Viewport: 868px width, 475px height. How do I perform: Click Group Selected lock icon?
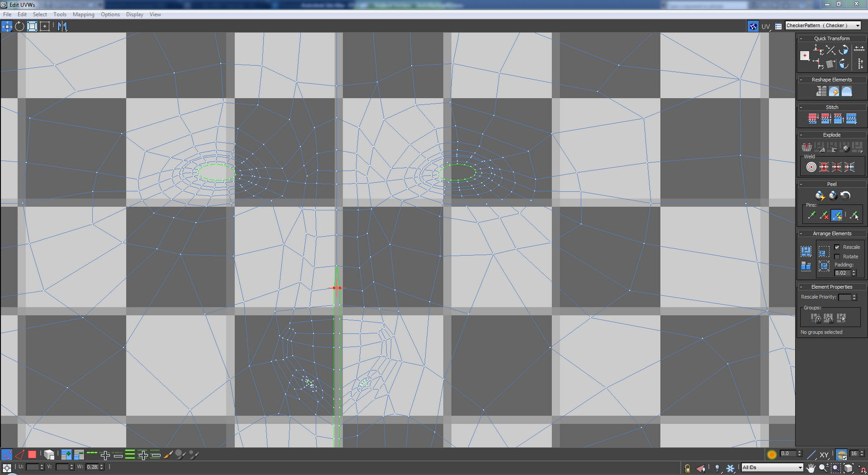[816, 318]
